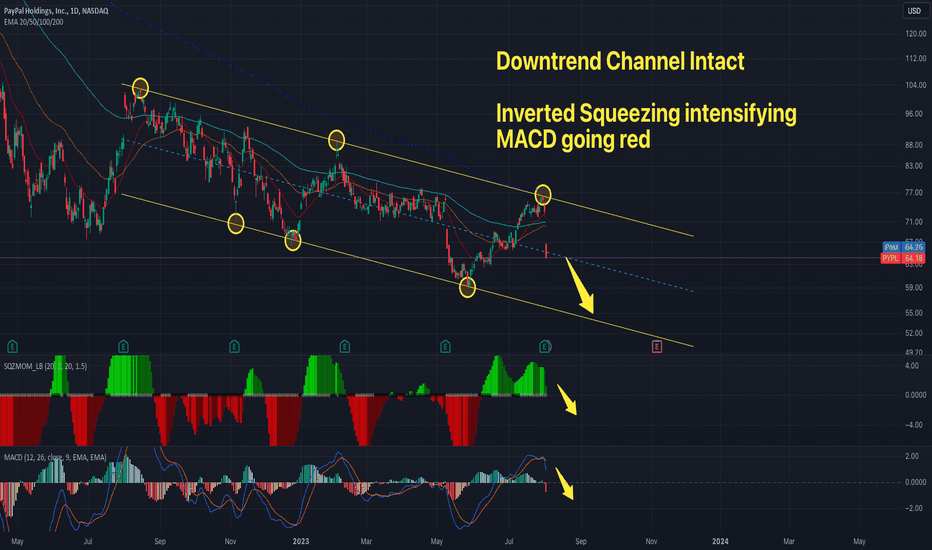Select the EMA 20/50/100/200 indicator legend

(x=33, y=22)
